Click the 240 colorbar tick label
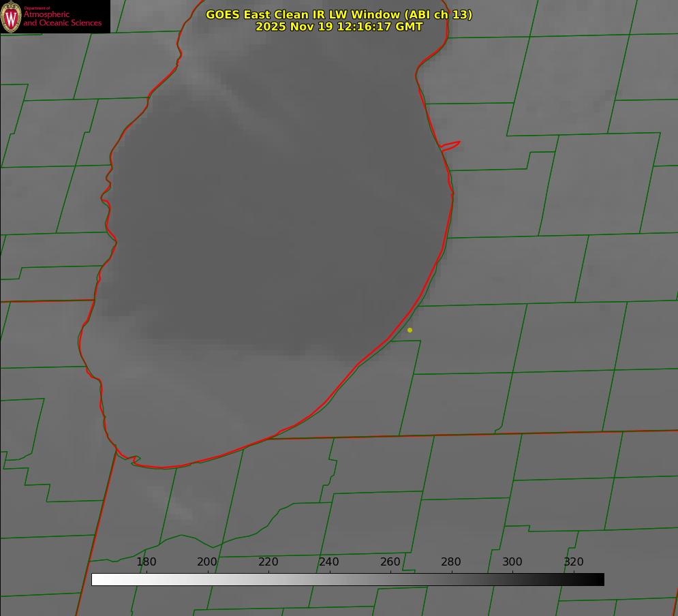Screen dimensions: 678x616 tap(329, 562)
